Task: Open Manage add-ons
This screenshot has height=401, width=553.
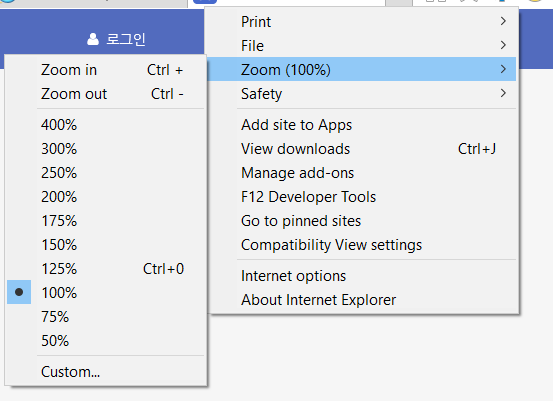Action: click(x=361, y=173)
